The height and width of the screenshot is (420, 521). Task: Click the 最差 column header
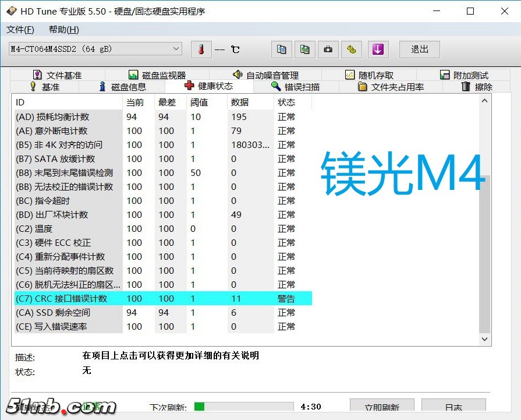click(171, 102)
